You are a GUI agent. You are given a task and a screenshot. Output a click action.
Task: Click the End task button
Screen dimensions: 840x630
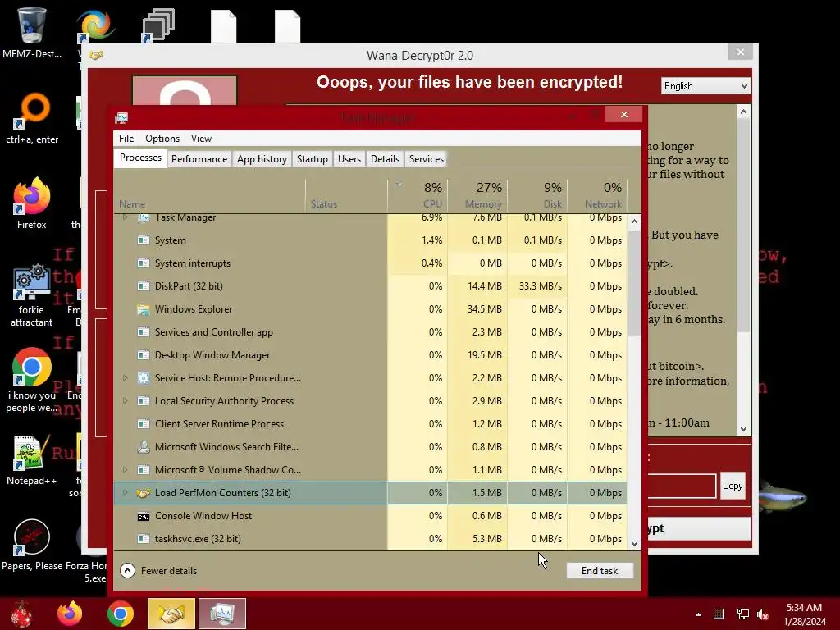coord(600,571)
